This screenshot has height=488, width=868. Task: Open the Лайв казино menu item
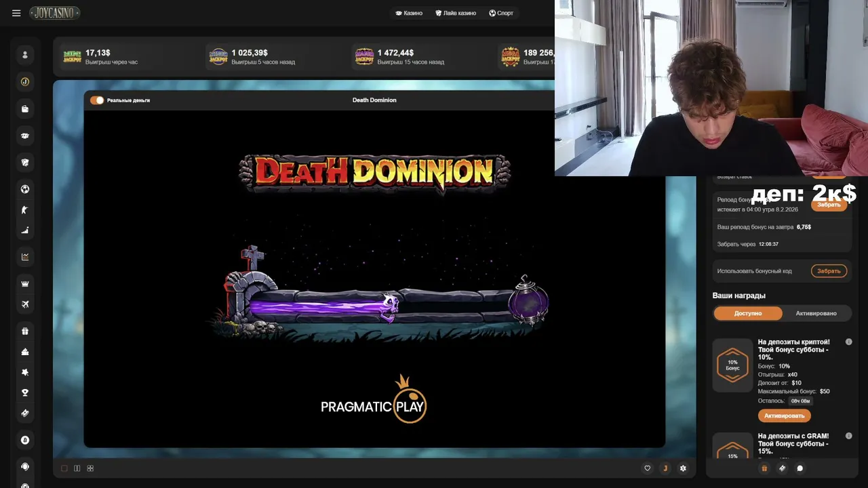456,13
